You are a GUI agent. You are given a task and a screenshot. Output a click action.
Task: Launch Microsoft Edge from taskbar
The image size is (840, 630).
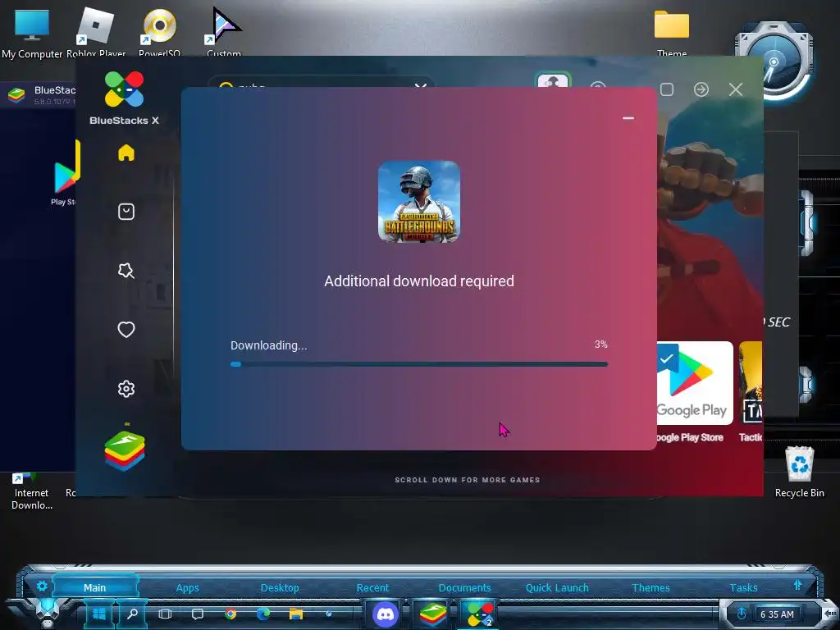click(x=263, y=614)
